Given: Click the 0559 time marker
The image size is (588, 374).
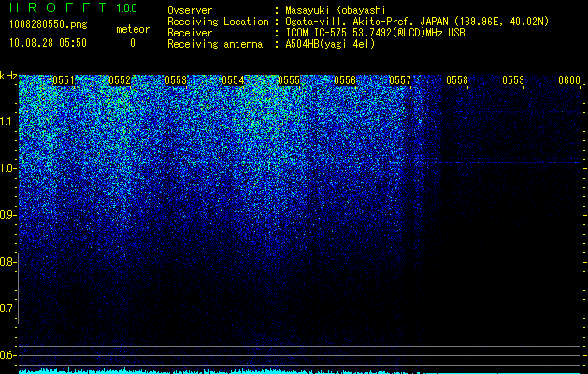Looking at the screenshot, I should coord(513,80).
